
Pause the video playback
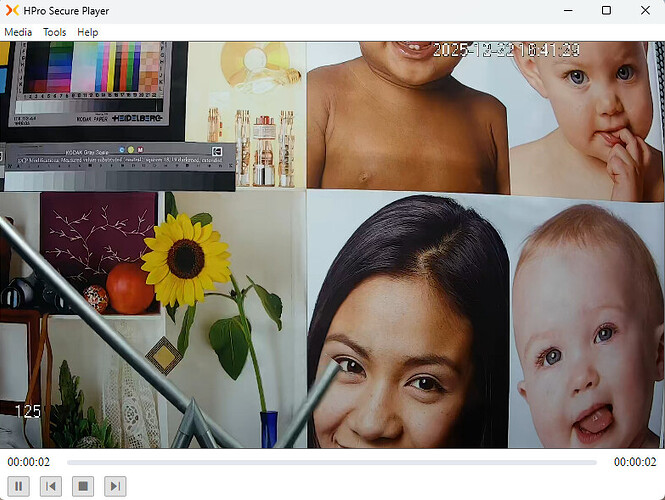coord(20,486)
